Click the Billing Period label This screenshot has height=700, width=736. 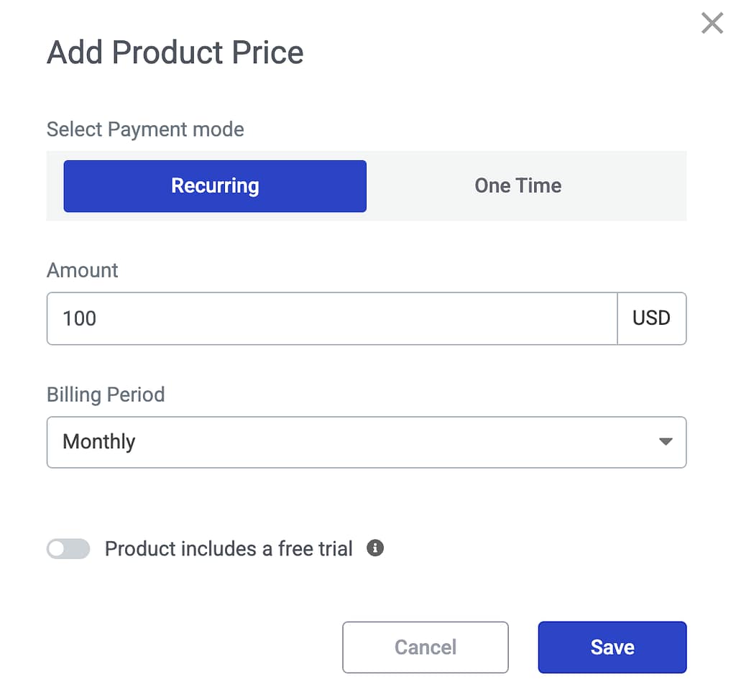tap(106, 395)
